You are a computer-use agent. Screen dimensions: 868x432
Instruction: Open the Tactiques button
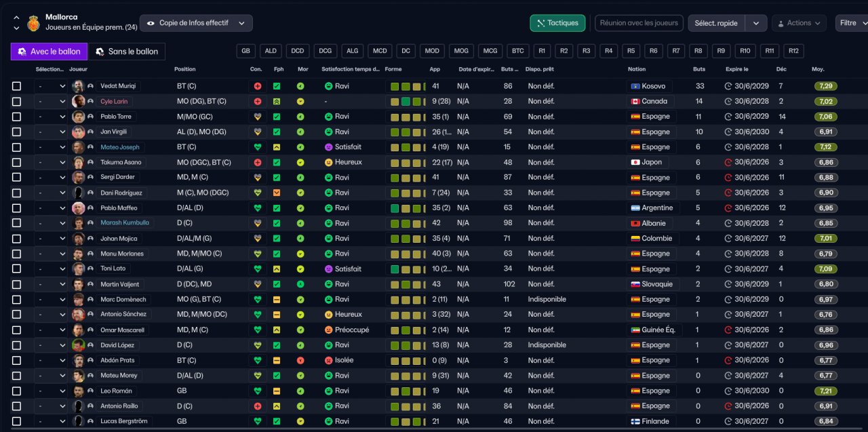tap(557, 23)
